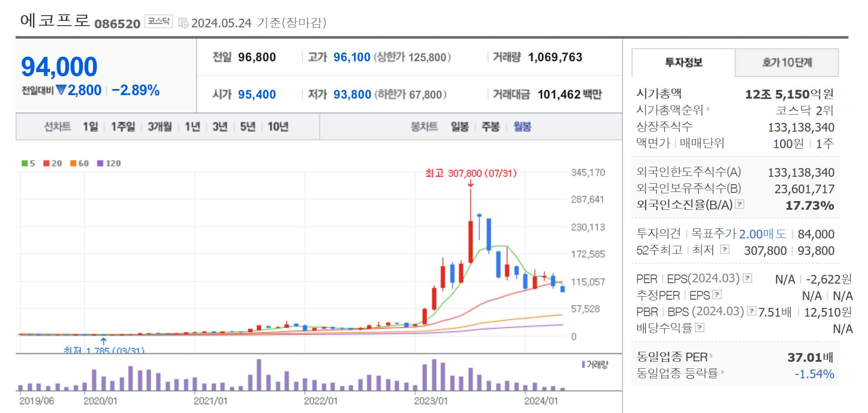Click the 상장주식수 value 133,138,340
Viewport: 868px width, 413px height.
click(x=801, y=127)
